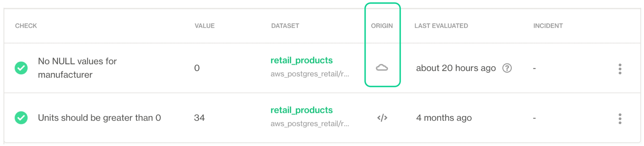Open retail_products link in first row

[301, 60]
